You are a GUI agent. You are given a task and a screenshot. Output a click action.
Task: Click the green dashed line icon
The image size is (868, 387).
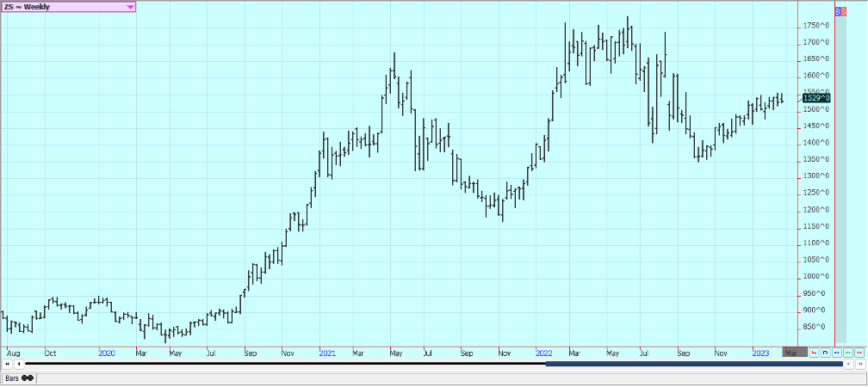(848, 353)
